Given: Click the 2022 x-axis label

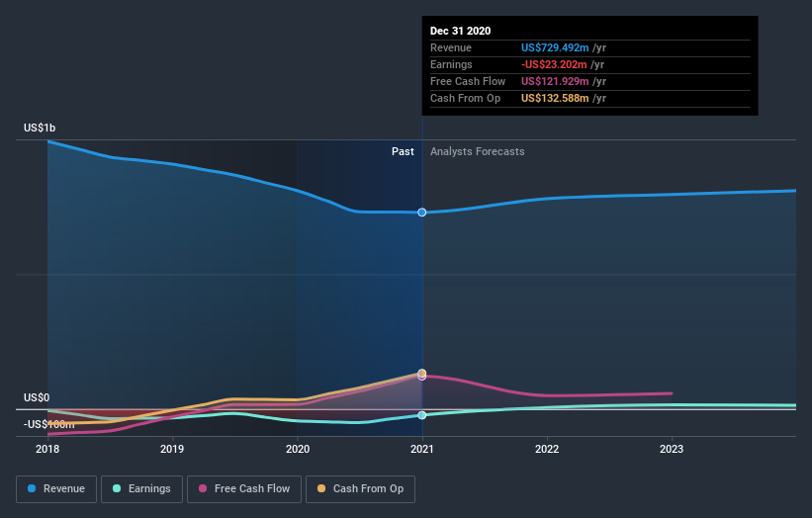Looking at the screenshot, I should pos(547,449).
